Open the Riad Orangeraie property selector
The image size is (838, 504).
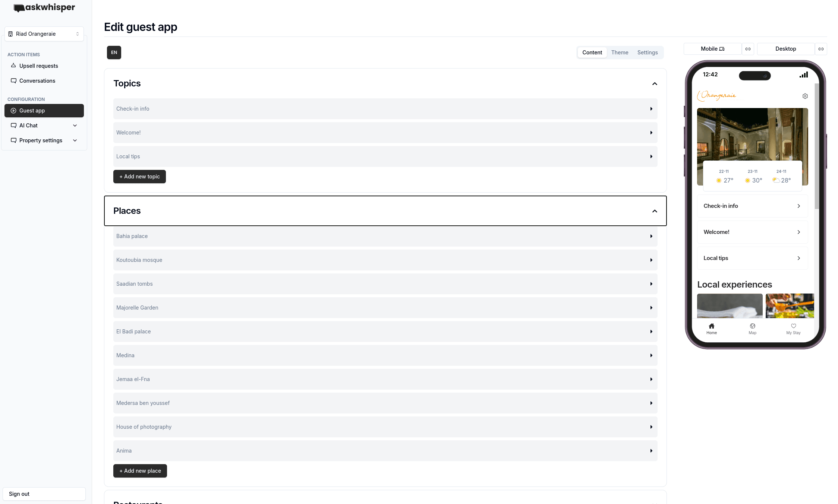44,34
